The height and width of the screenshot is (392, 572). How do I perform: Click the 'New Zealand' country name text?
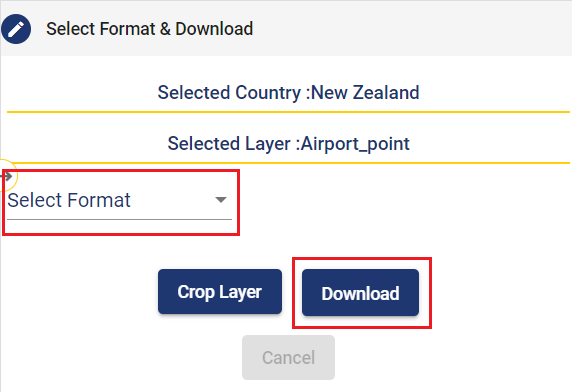tap(365, 92)
